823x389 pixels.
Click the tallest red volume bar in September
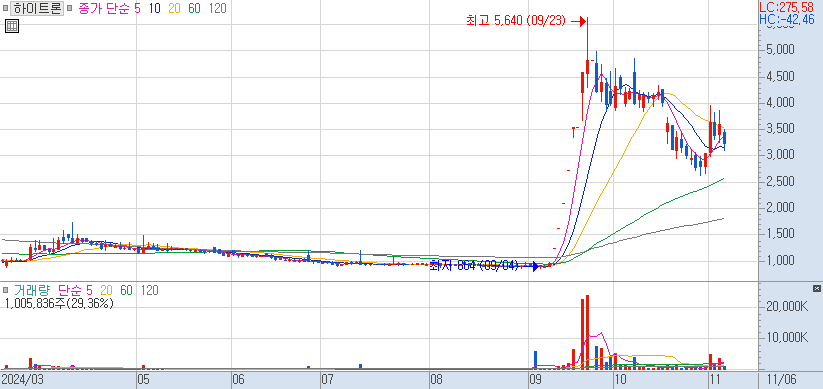coord(587,332)
